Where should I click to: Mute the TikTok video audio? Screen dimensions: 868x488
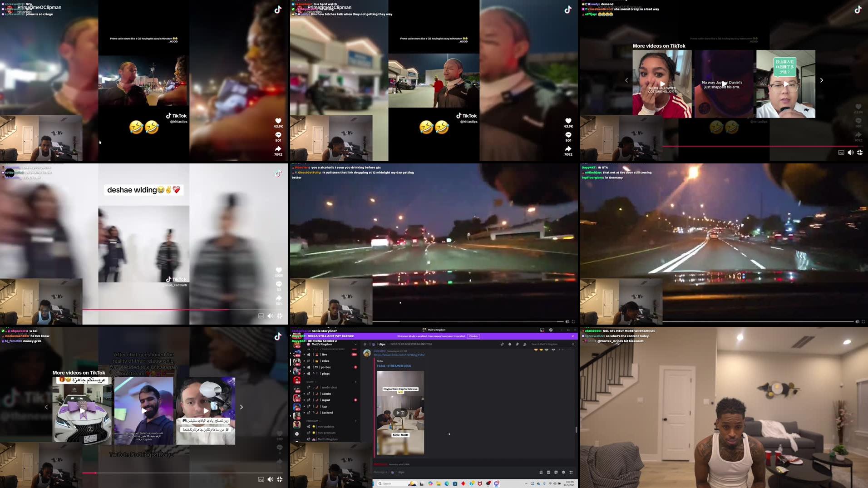[x=851, y=153]
